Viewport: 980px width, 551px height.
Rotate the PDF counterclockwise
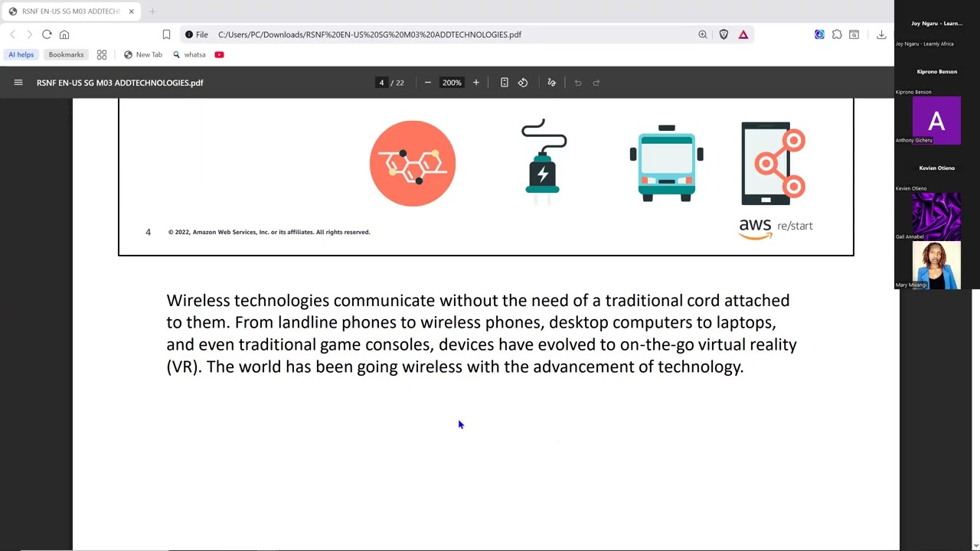523,83
